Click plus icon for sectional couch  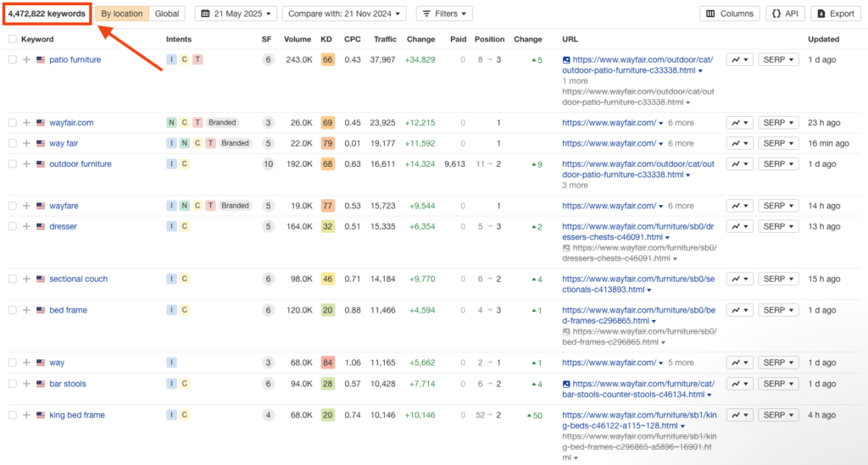click(26, 280)
